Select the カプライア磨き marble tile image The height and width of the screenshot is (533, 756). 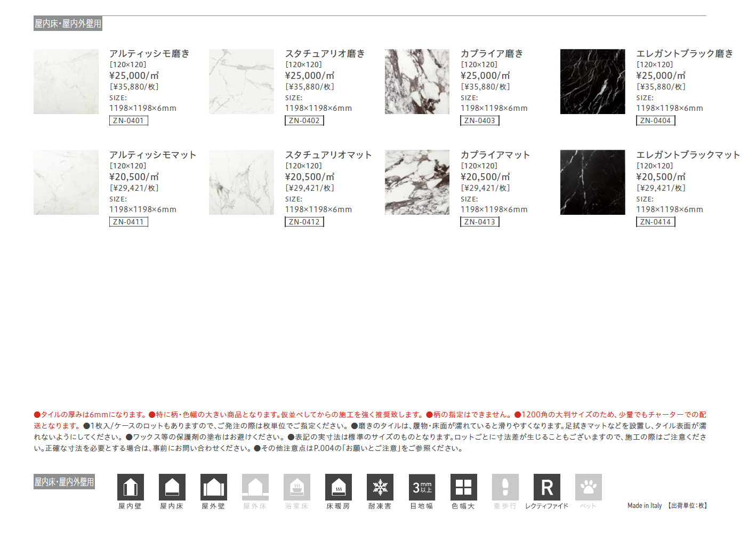coord(417,82)
